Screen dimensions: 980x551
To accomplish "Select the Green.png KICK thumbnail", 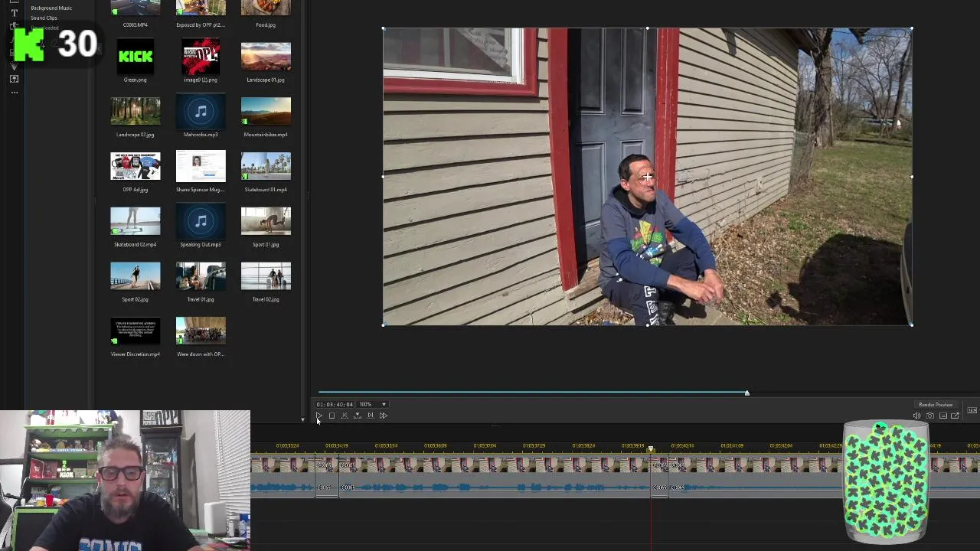I will click(136, 57).
